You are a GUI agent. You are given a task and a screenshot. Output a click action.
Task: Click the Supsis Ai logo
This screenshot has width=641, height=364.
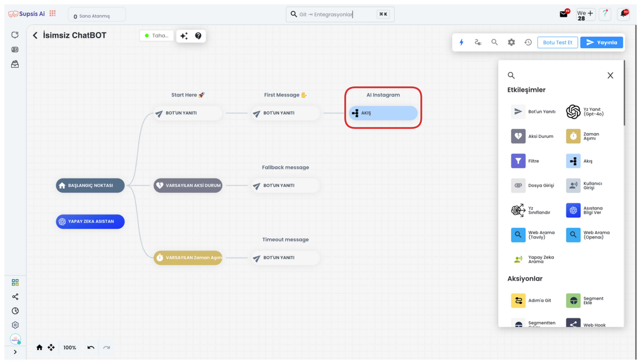[26, 14]
